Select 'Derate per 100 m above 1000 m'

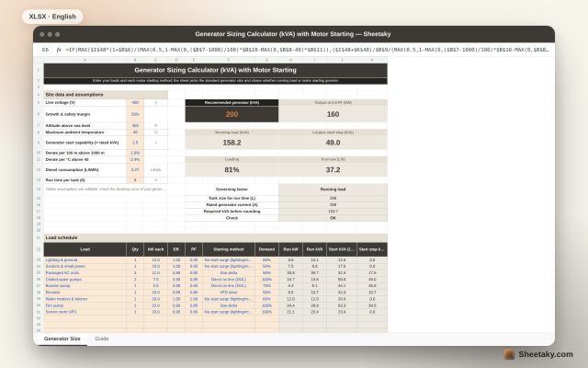coord(85,153)
